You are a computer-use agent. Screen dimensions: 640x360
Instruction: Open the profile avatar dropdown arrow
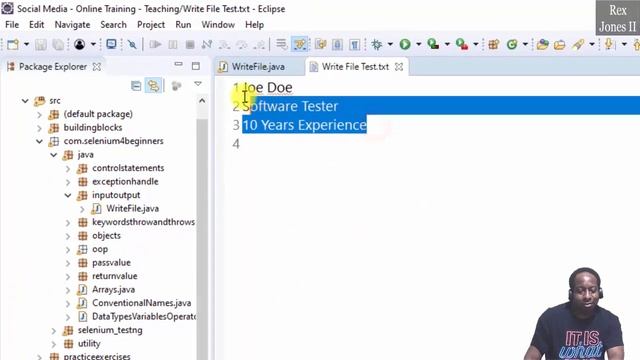(93, 44)
